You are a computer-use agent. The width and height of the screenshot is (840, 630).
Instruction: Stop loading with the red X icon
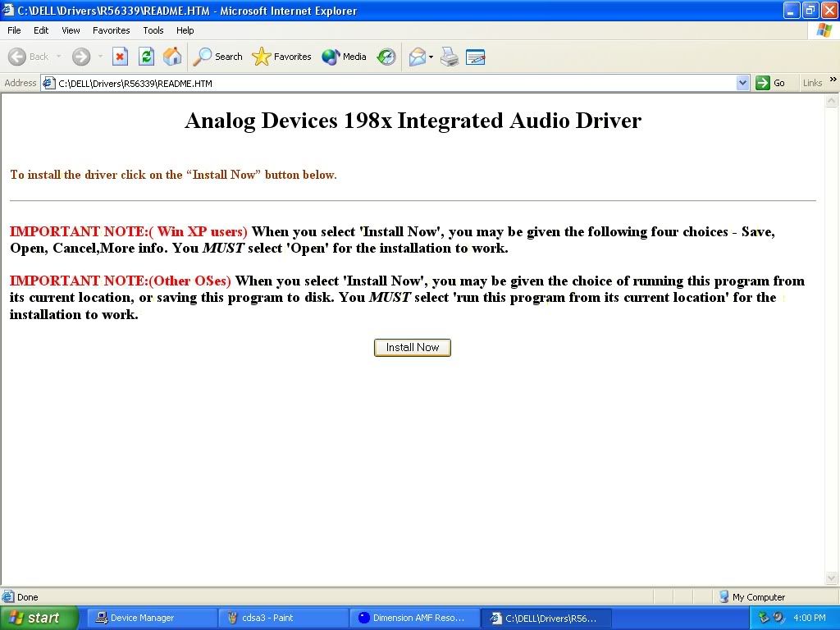tap(120, 57)
